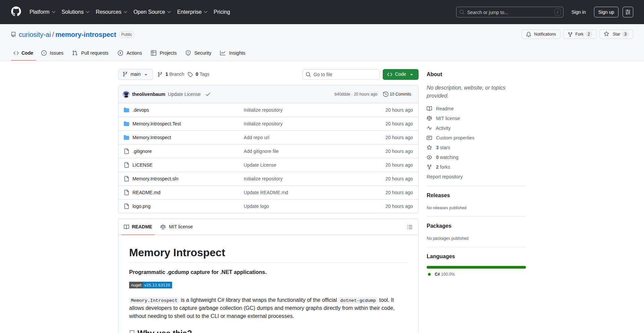Click the tag icon next to Tags

[x=190, y=74]
